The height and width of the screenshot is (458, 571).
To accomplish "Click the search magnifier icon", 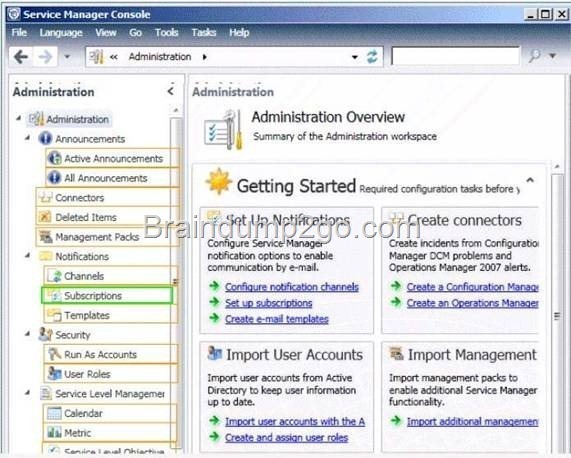I will tap(535, 56).
